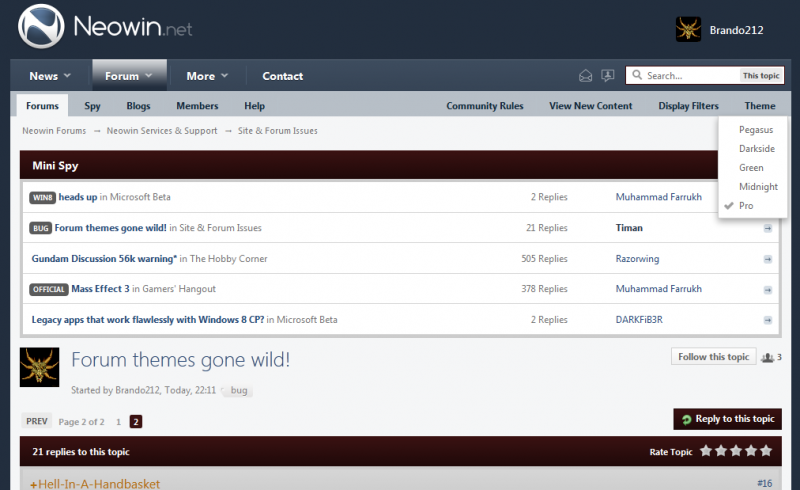Open the Members tab
Viewport: 800px width, 490px height.
(x=197, y=106)
